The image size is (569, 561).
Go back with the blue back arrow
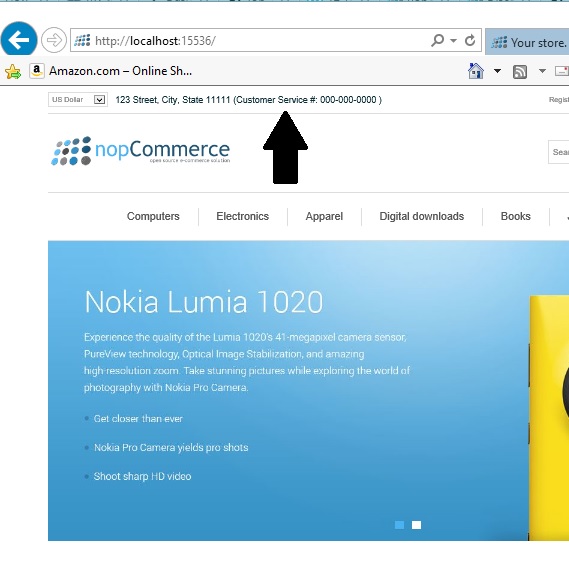pyautogui.click(x=19, y=39)
